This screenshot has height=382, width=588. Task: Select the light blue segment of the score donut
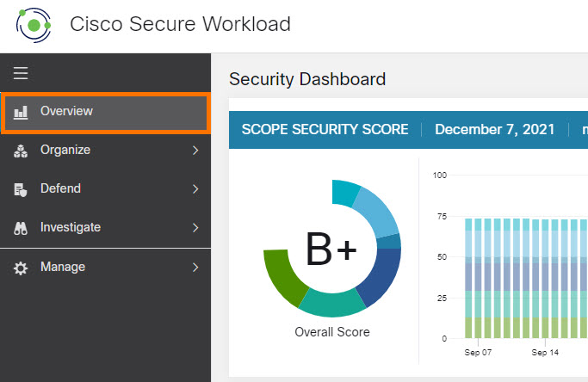(379, 212)
